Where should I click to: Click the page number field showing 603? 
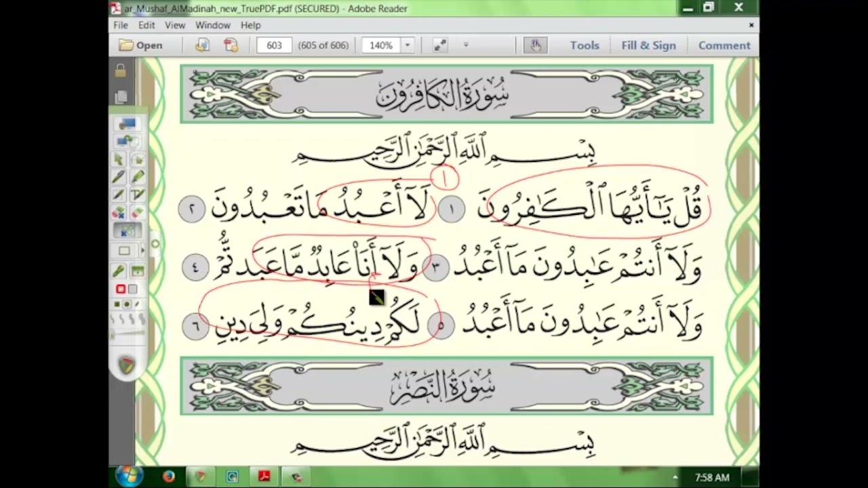pyautogui.click(x=274, y=45)
